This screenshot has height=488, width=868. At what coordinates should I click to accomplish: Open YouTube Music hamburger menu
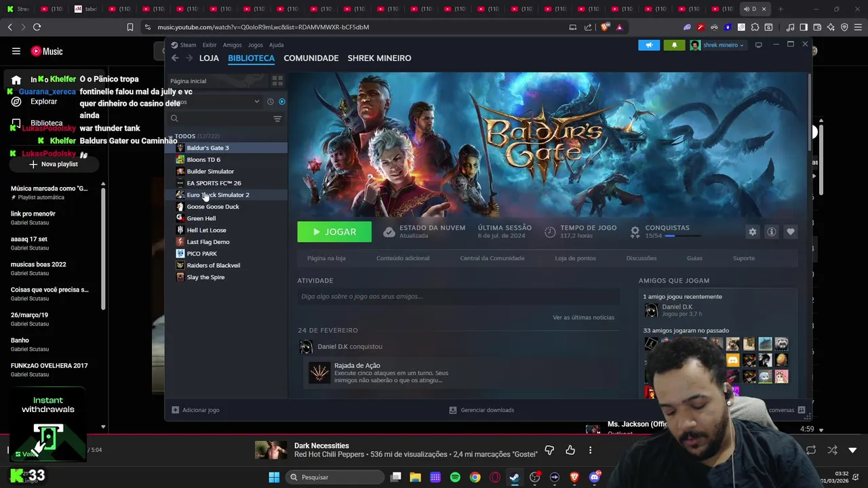coord(16,51)
